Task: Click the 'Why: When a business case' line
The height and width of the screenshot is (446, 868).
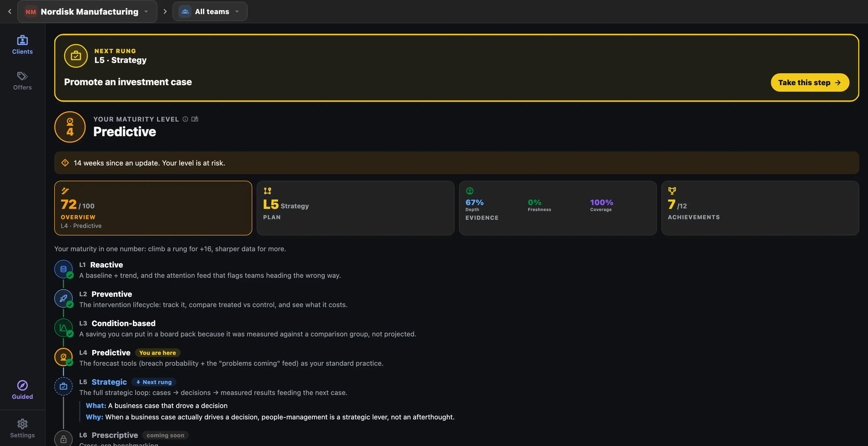Action: [270, 417]
